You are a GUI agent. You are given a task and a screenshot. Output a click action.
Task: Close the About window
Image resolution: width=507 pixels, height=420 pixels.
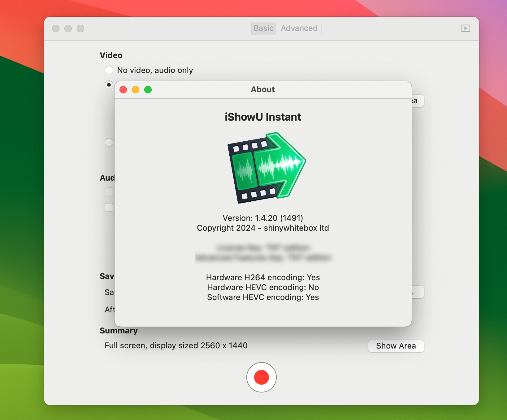tap(123, 90)
